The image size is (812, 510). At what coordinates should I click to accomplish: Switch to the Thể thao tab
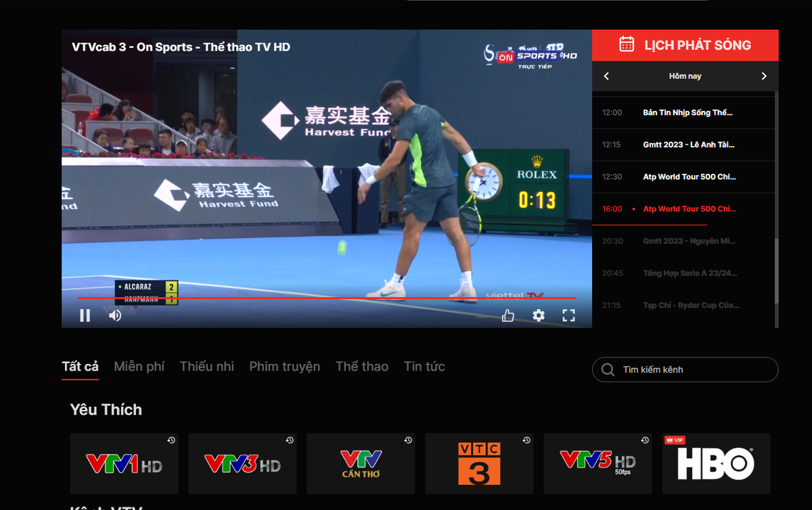[x=362, y=367]
